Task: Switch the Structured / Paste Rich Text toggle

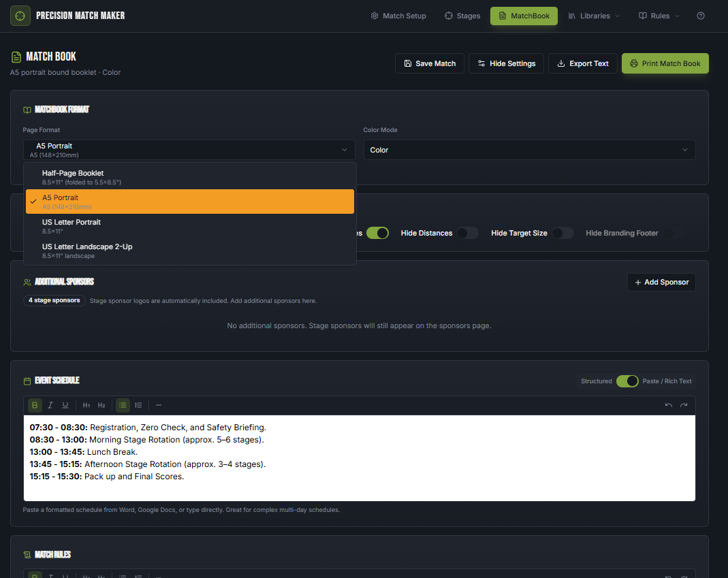Action: tap(627, 381)
